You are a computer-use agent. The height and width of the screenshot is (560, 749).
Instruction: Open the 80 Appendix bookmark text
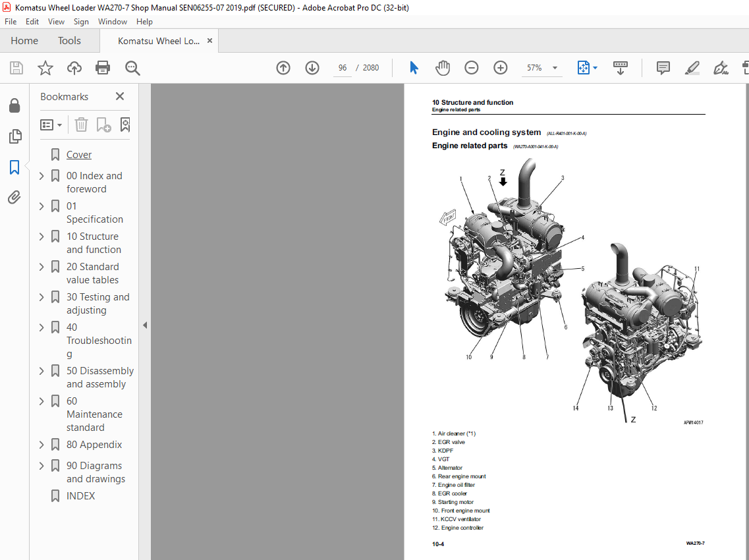(94, 445)
